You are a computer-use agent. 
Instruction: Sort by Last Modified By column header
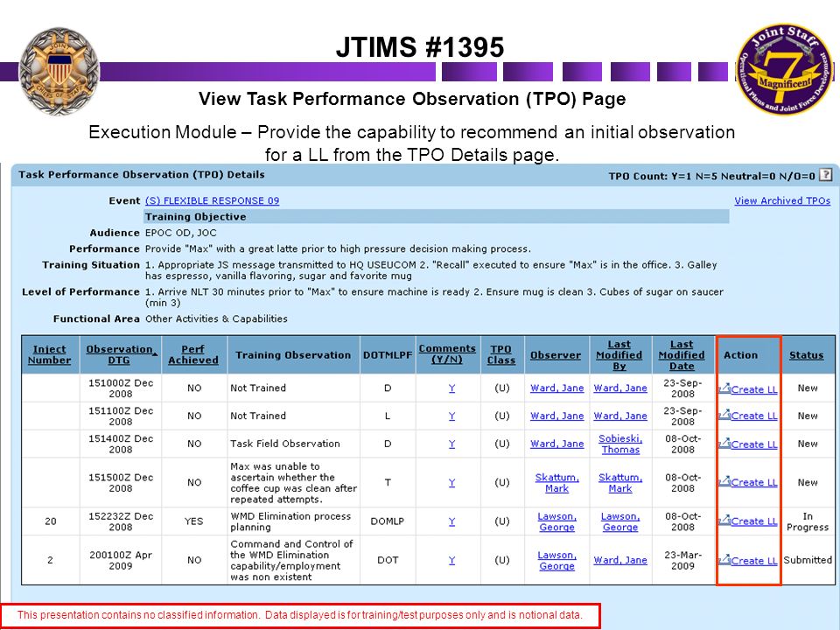[619, 355]
